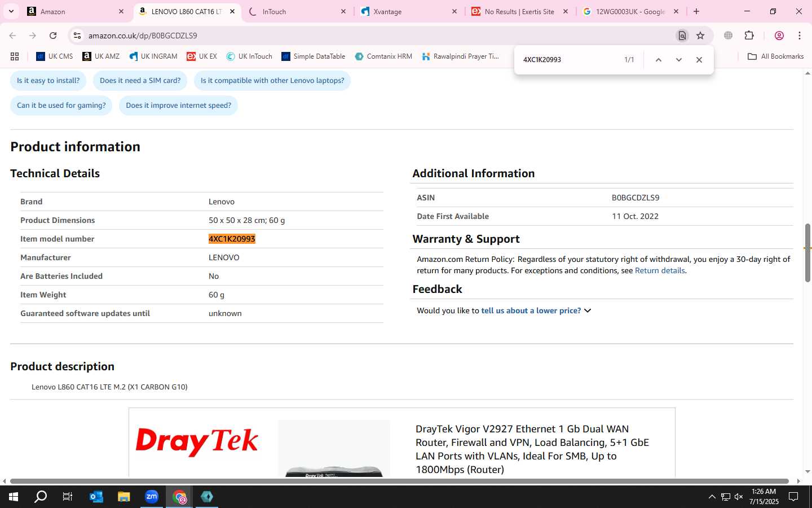Open the UK InTouch bookmark
Image resolution: width=812 pixels, height=508 pixels.
click(x=249, y=56)
